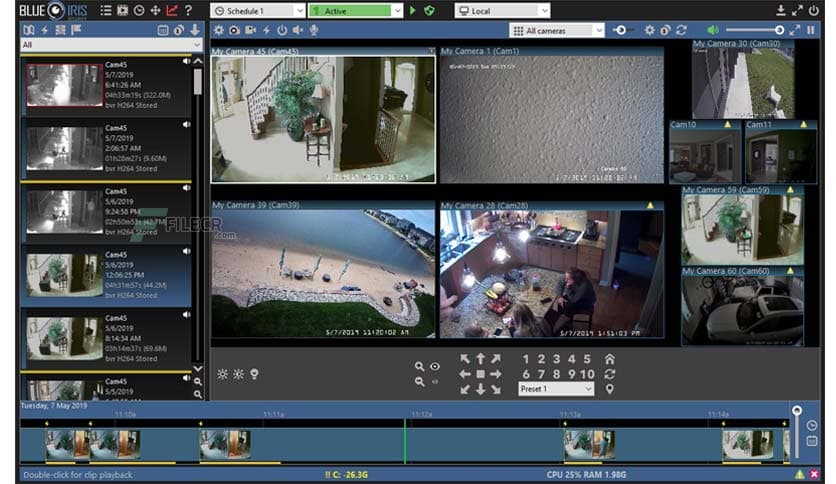Screen dimensions: 836x484
Task: Open the Active profile dropdown
Action: [x=355, y=11]
